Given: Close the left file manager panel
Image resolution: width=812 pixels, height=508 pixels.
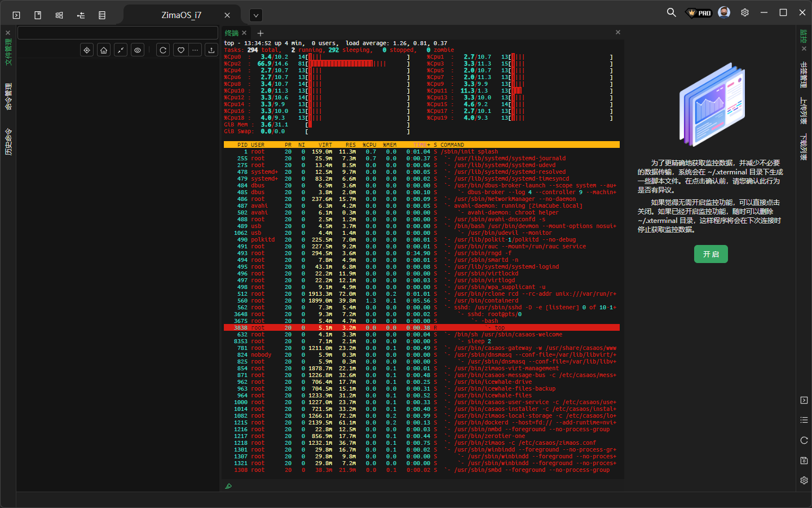Looking at the screenshot, I should 8,33.
